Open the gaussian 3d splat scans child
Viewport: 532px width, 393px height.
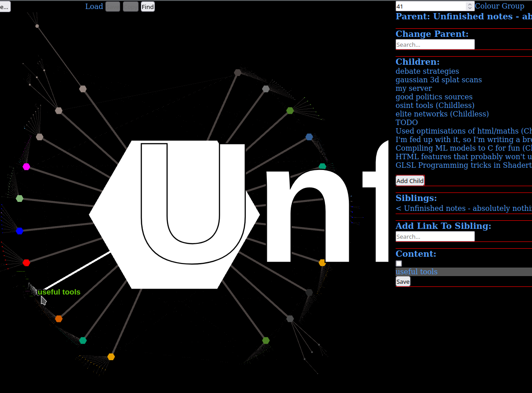(438, 80)
